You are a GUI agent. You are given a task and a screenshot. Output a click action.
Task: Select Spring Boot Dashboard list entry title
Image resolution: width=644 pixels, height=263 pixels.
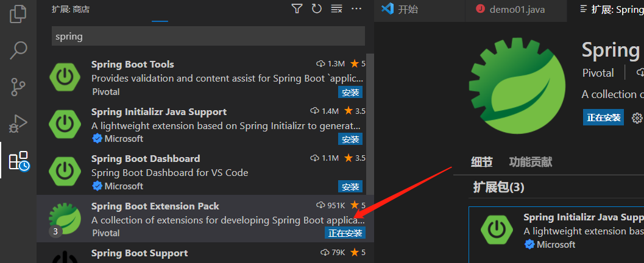[x=146, y=159]
